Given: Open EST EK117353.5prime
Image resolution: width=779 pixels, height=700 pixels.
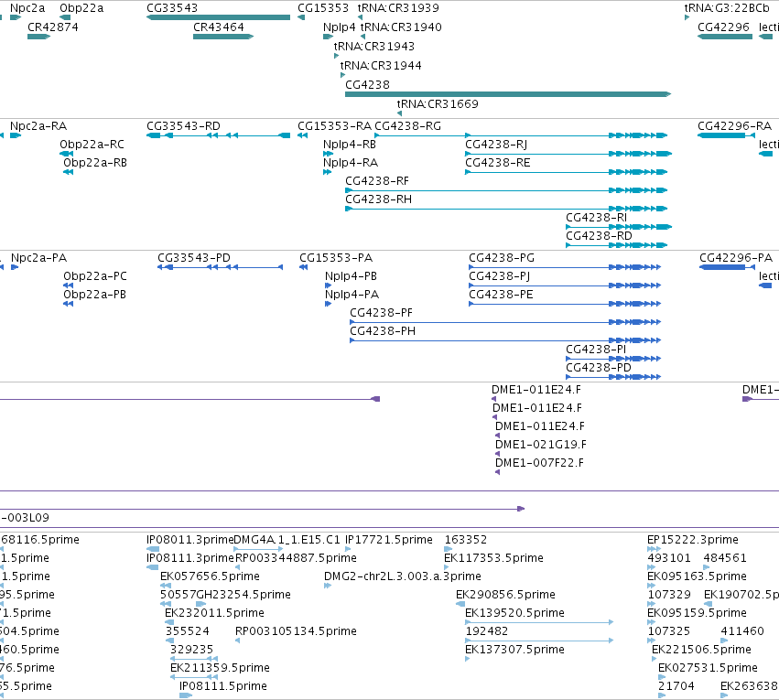Looking at the screenshot, I should point(446,567).
